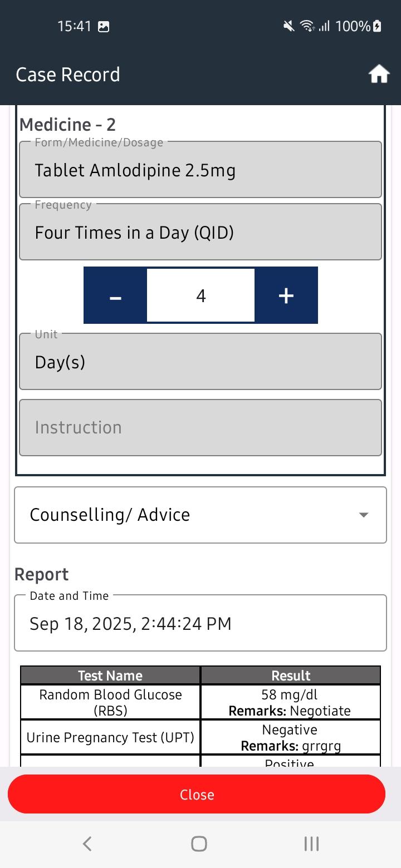
Task: Tap the picture notification icon in status bar
Action: pyautogui.click(x=104, y=26)
